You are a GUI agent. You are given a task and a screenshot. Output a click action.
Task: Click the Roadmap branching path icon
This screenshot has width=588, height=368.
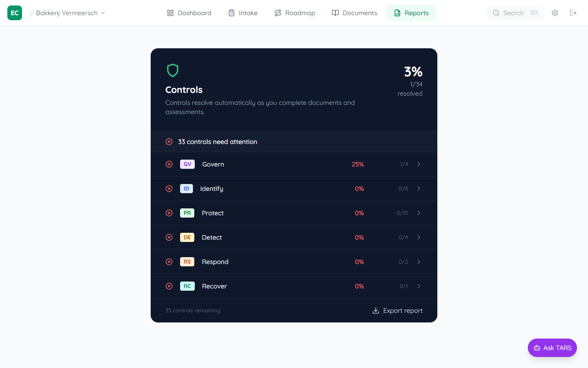[x=277, y=13]
